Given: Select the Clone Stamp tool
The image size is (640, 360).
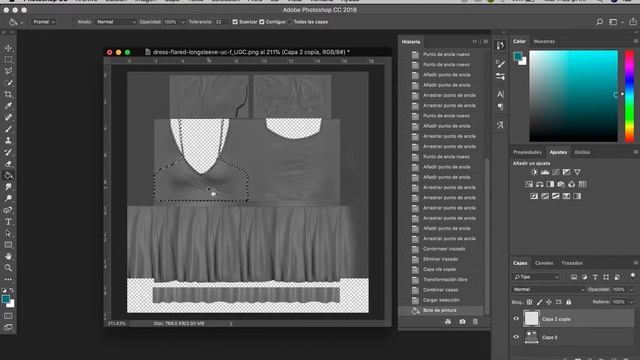Looking at the screenshot, I should 8,140.
